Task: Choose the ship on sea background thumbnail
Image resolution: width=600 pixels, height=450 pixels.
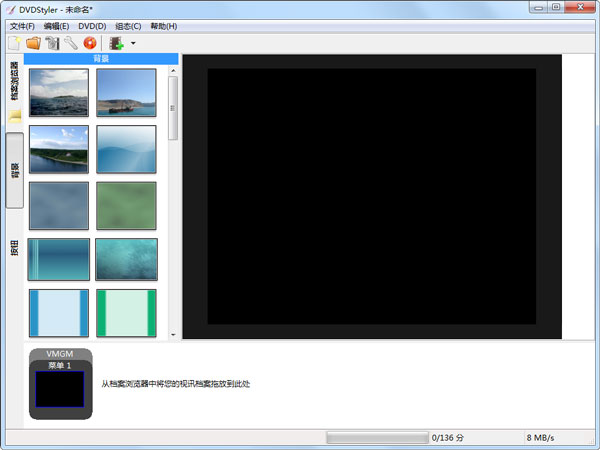Action: pyautogui.click(x=126, y=93)
